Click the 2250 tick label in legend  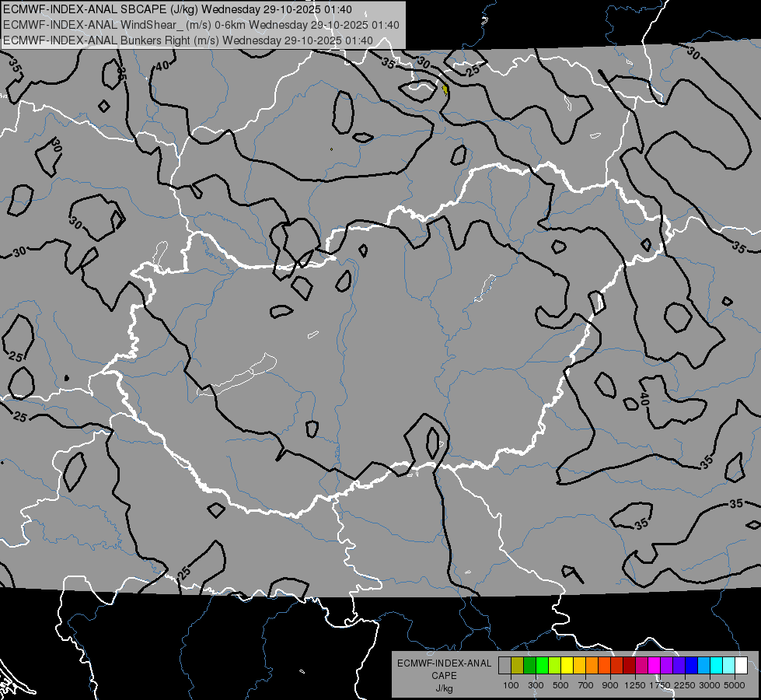tap(685, 685)
